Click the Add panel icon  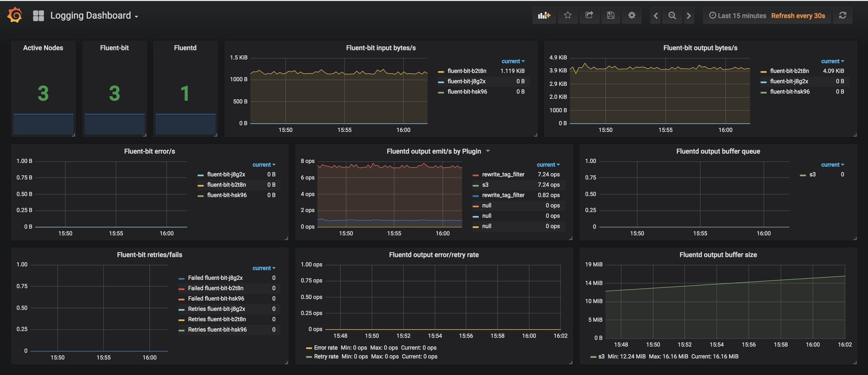544,16
